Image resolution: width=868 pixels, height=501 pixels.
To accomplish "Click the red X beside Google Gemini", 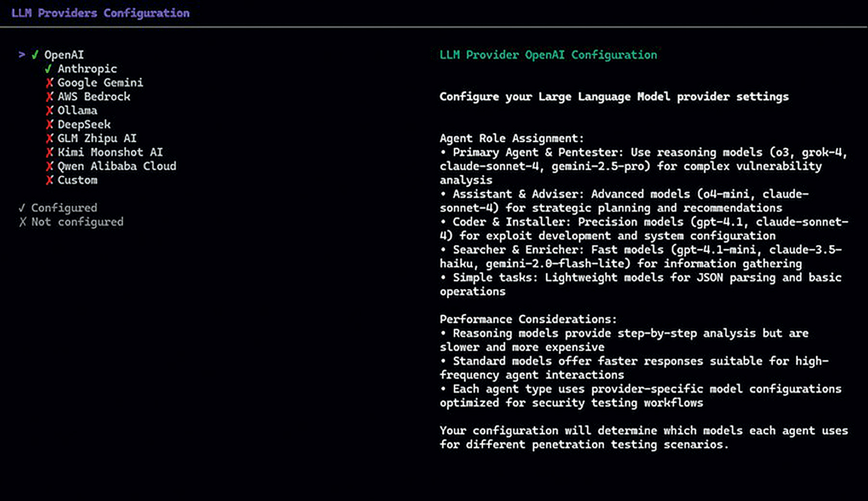I will pos(49,83).
